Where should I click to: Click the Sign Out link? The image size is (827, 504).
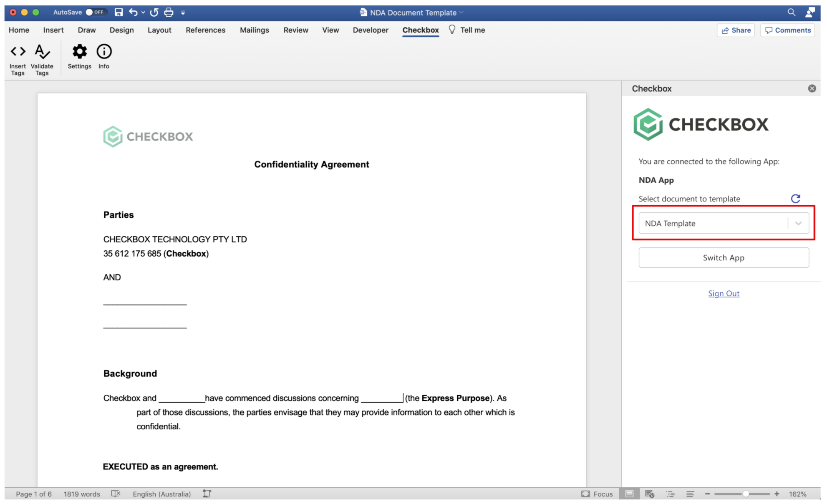724,293
